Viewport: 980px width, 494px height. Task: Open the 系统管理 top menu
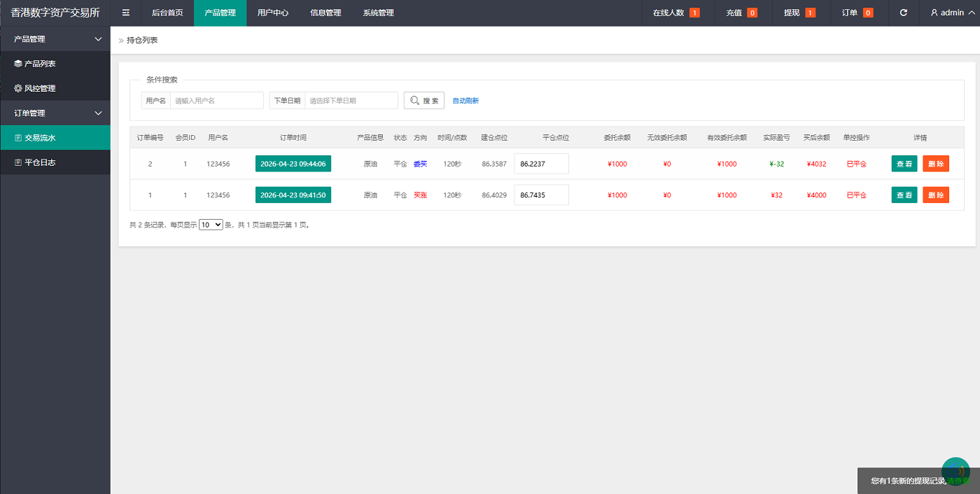[378, 13]
